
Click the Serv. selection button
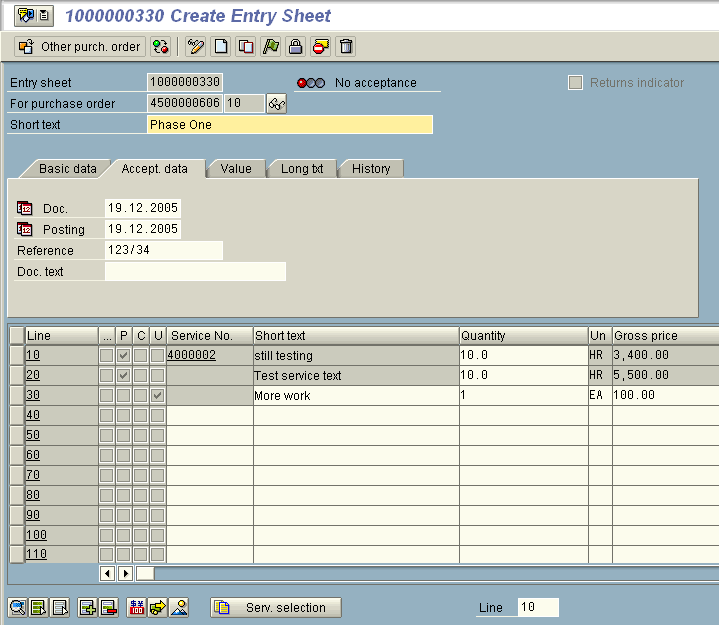275,608
